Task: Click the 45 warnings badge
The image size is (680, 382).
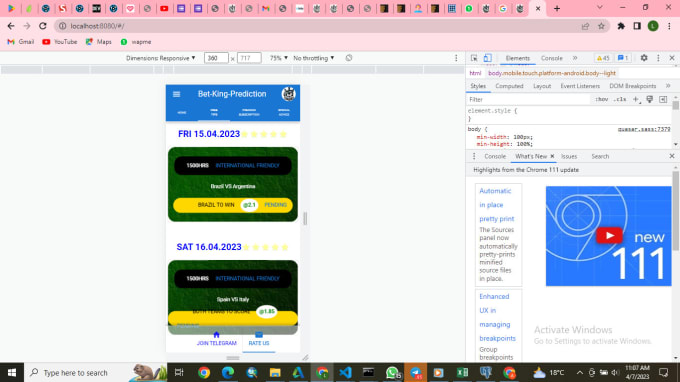Action: pos(603,58)
